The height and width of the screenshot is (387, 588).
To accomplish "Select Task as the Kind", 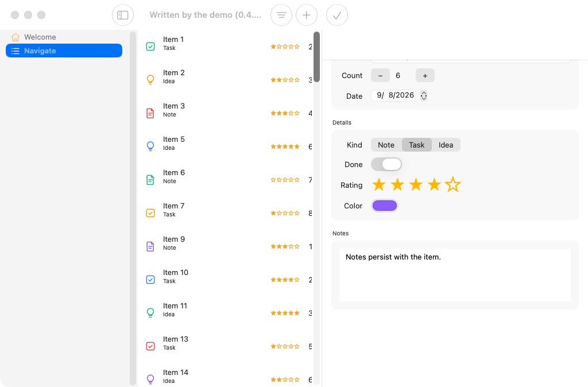I will coord(417,145).
